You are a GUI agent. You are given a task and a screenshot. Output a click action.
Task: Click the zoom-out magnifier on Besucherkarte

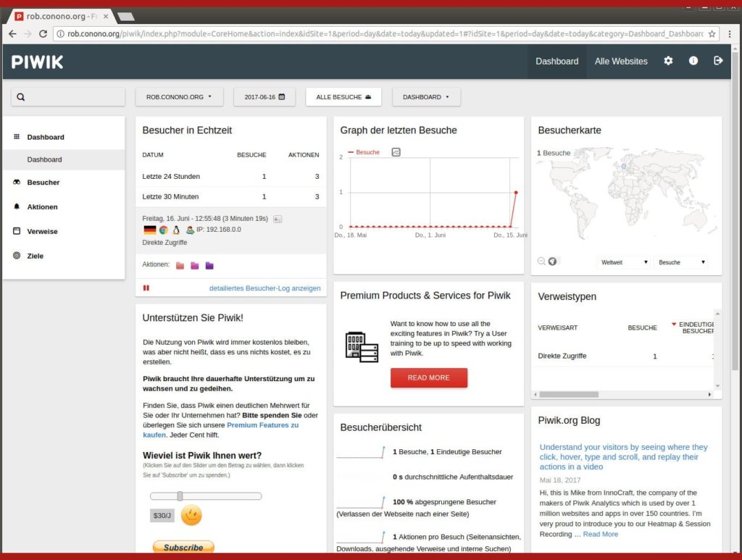pos(541,261)
